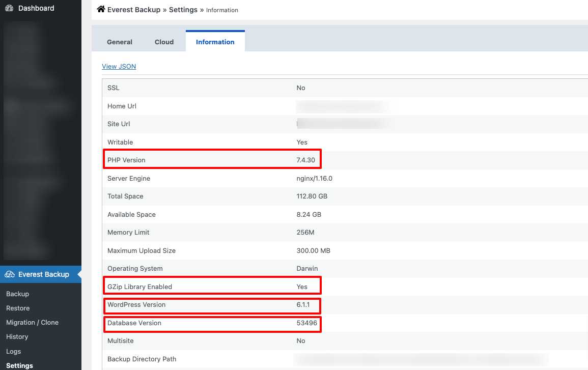Click the PHP Version value 7.4.30

305,160
